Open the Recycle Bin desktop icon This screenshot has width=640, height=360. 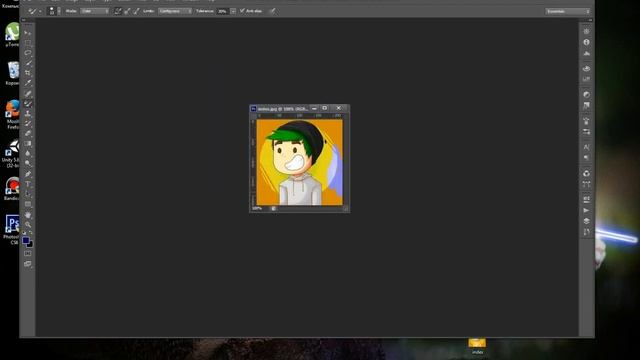pos(13,73)
